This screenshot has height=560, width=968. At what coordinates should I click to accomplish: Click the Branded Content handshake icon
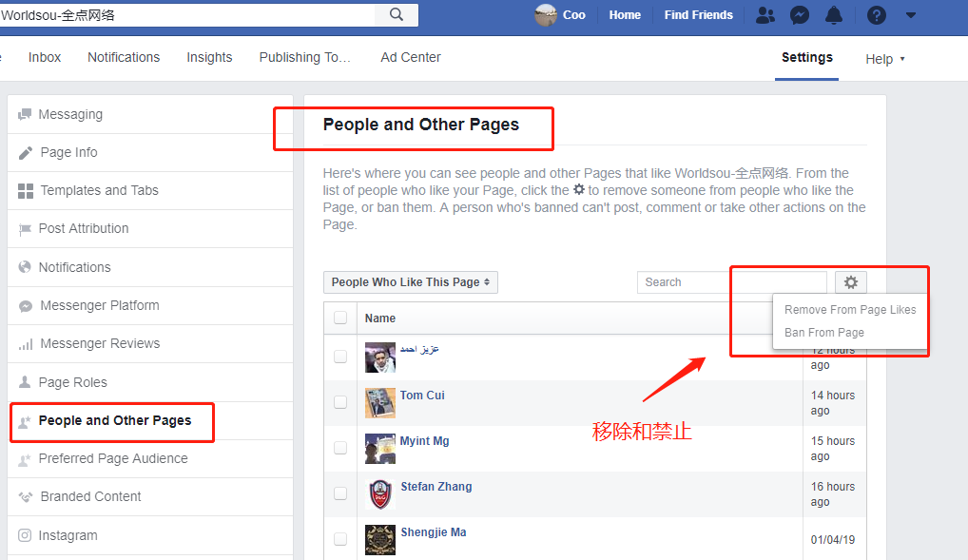pos(26,497)
